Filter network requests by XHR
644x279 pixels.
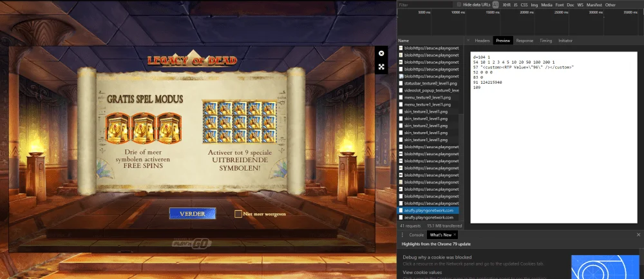(506, 5)
